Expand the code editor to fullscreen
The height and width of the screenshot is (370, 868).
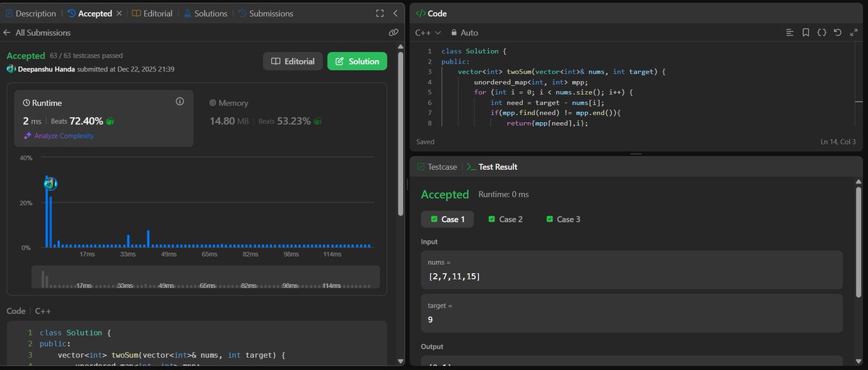pyautogui.click(x=853, y=33)
